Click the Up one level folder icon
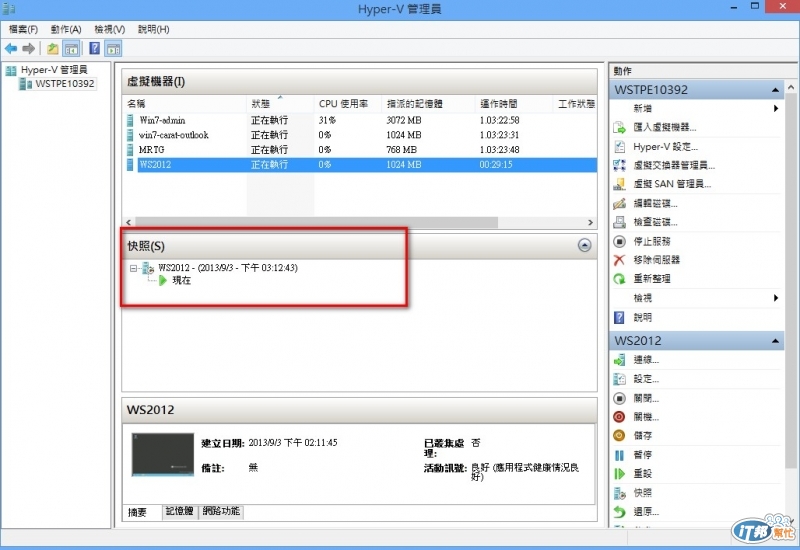 point(53,49)
